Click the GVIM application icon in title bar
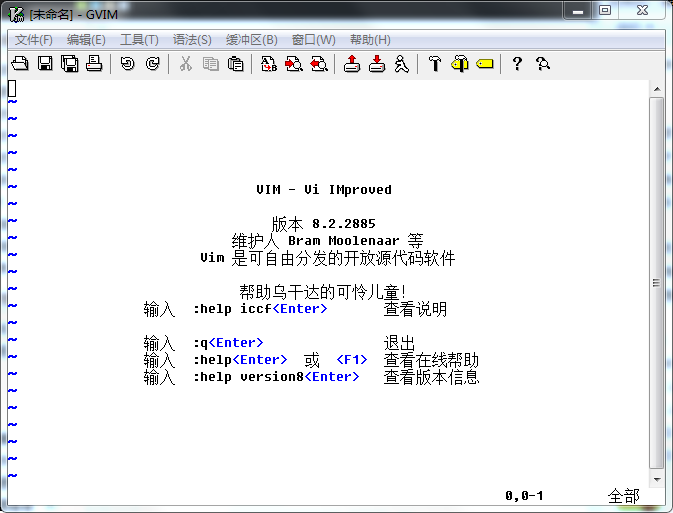673x513 pixels. click(x=16, y=14)
